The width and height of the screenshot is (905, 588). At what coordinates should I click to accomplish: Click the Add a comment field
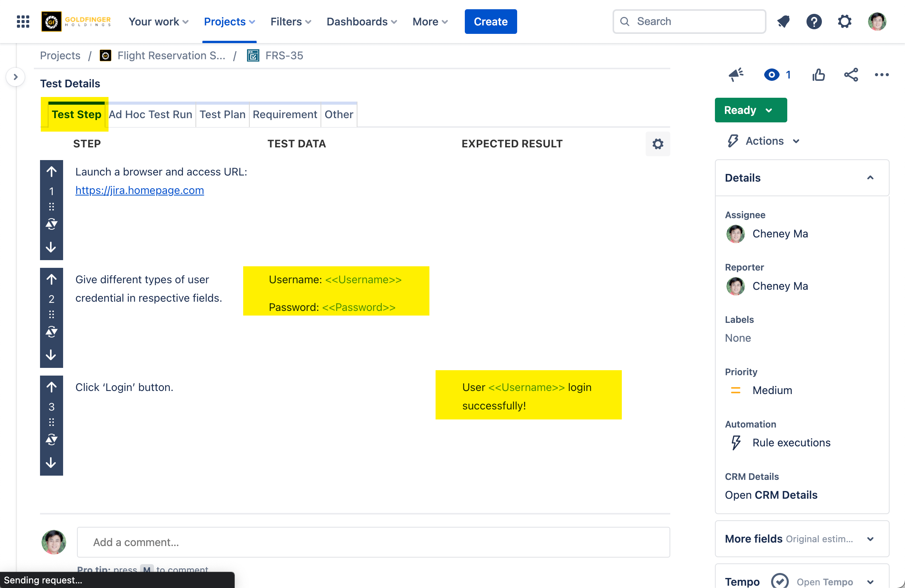373,542
